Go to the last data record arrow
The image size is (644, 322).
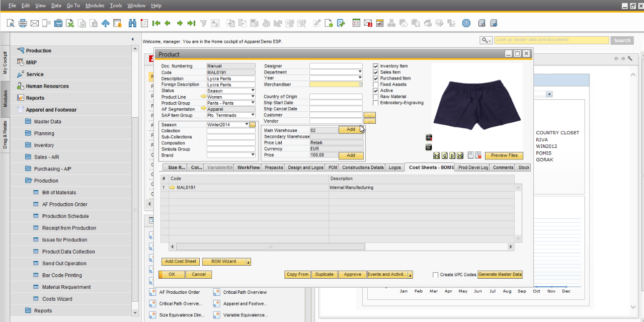point(191,23)
